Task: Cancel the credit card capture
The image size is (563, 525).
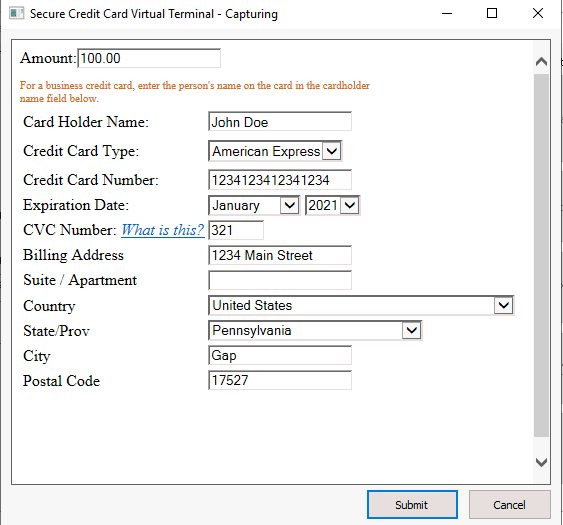Action: coord(509,505)
